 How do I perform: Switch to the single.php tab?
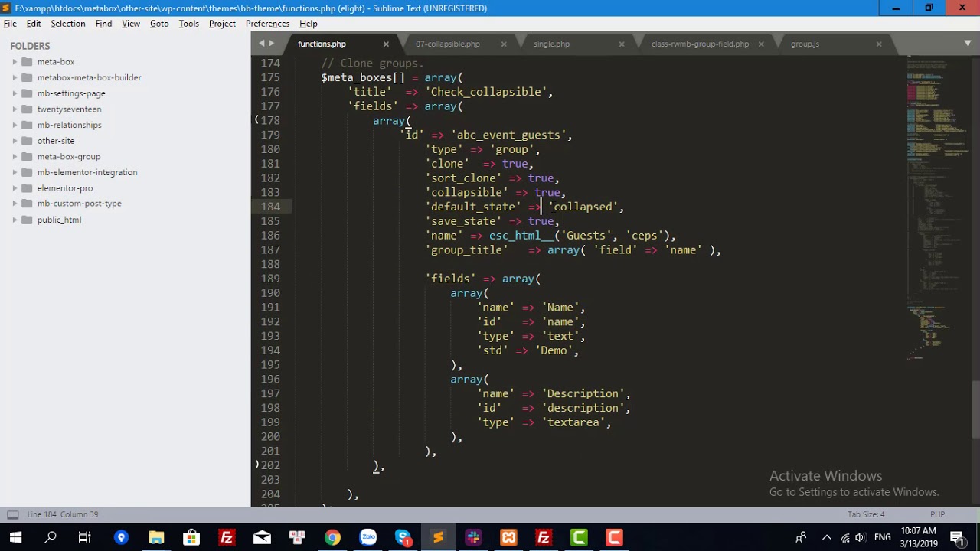551,44
